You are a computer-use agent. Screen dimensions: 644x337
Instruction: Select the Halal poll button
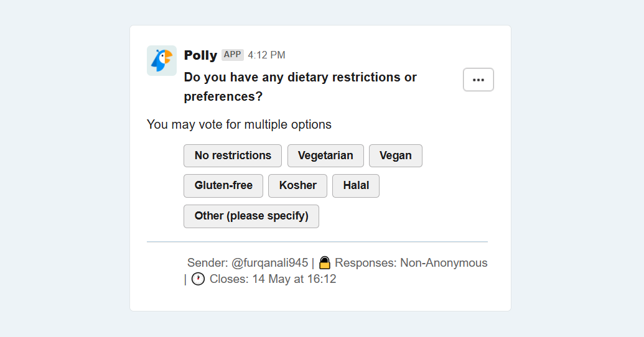tap(356, 185)
